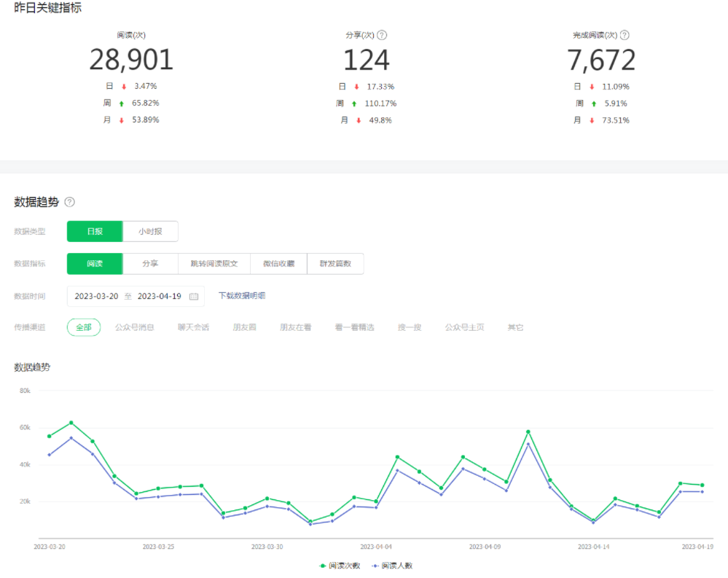The image size is (728, 578).
Task: Switch data type to 小时报
Action: coord(150,231)
